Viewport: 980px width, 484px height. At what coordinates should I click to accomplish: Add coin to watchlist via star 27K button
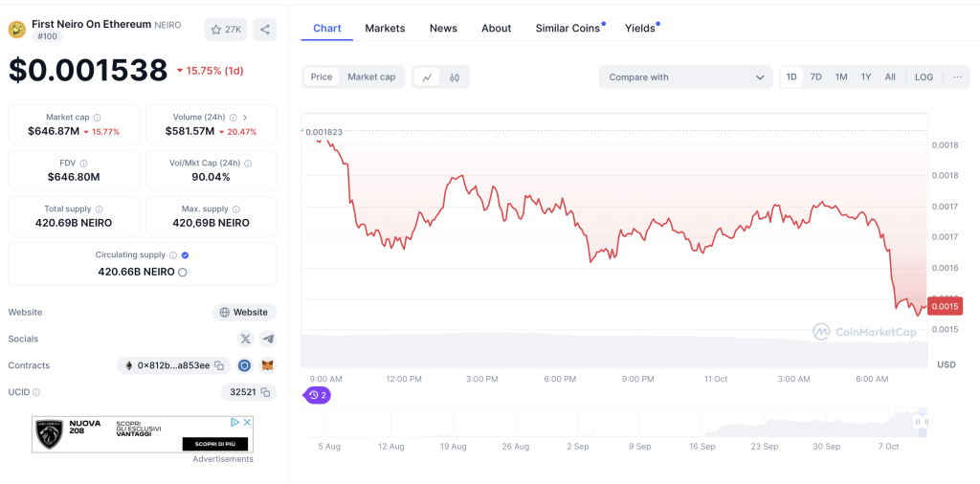[x=226, y=30]
